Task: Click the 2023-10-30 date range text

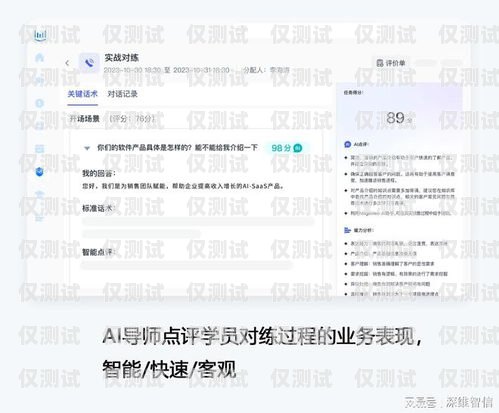Action: coord(167,70)
